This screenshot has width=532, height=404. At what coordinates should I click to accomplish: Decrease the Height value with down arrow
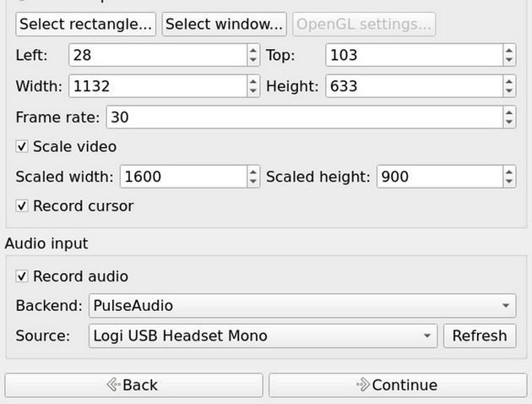coord(508,90)
